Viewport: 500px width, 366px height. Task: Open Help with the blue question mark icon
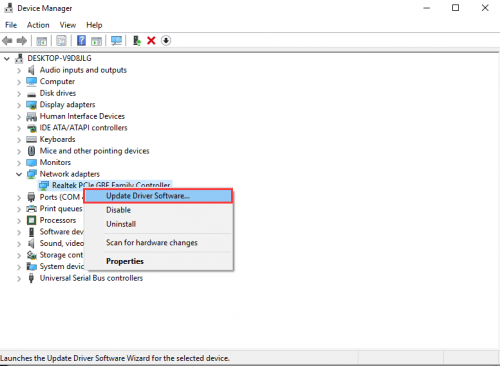pyautogui.click(x=81, y=41)
